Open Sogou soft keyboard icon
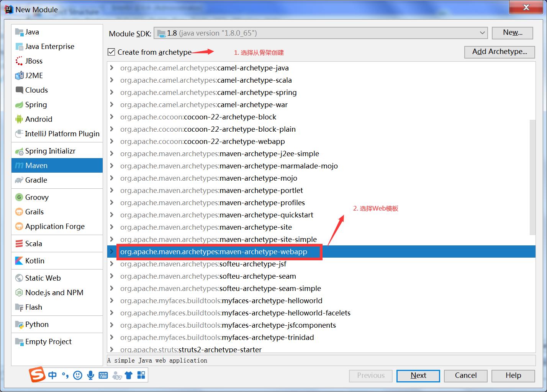This screenshot has height=392, width=547. 103,375
